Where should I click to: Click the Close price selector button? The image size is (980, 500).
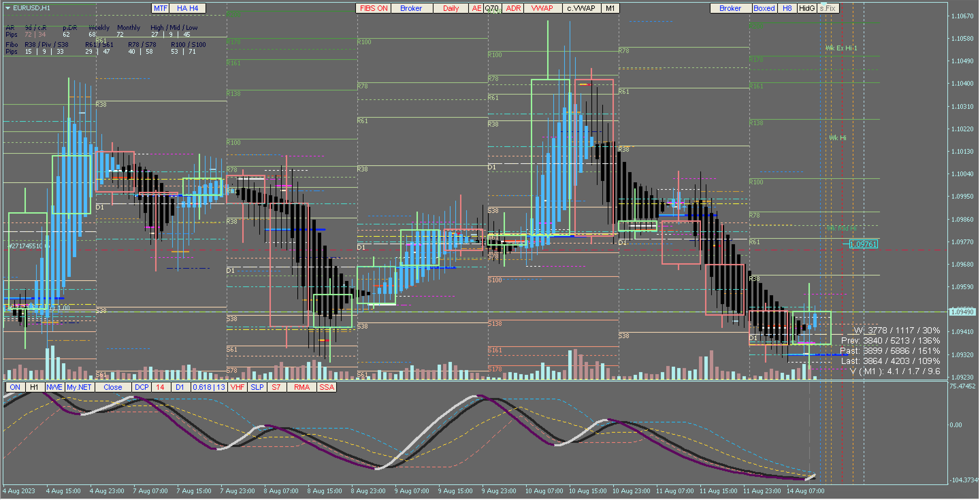tap(113, 387)
